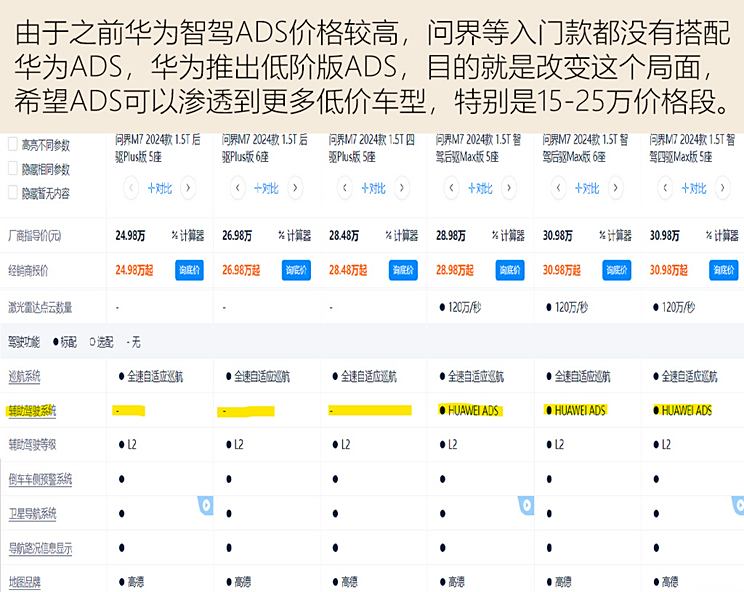Click right arrow under 26.98万 后驱Plus 6座 model
744x592 pixels.
pos(295,188)
